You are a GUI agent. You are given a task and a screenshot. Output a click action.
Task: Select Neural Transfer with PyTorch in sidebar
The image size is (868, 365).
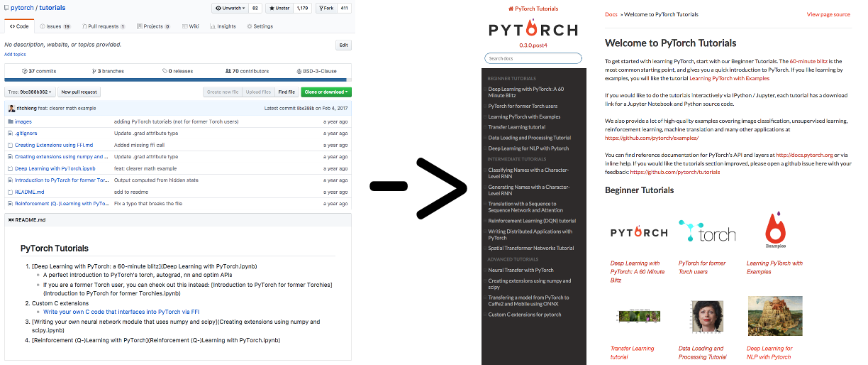(521, 270)
